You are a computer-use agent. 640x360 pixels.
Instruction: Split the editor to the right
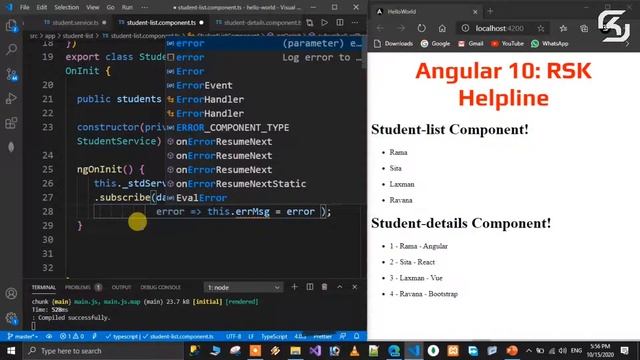pyautogui.click(x=340, y=22)
